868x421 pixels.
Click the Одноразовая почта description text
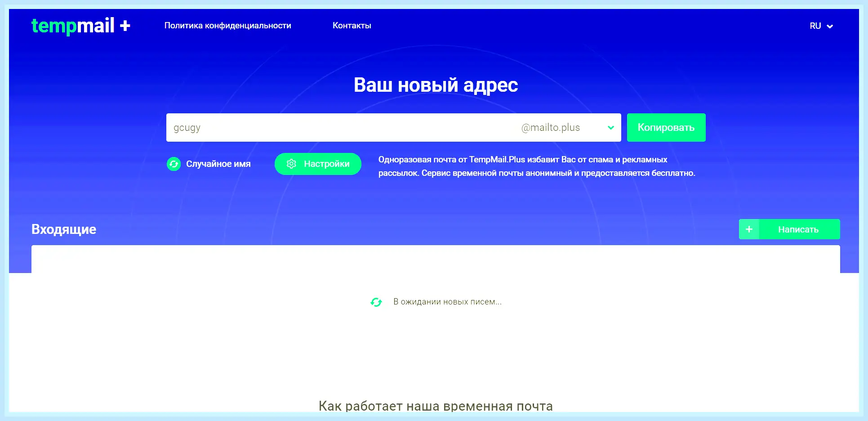537,166
